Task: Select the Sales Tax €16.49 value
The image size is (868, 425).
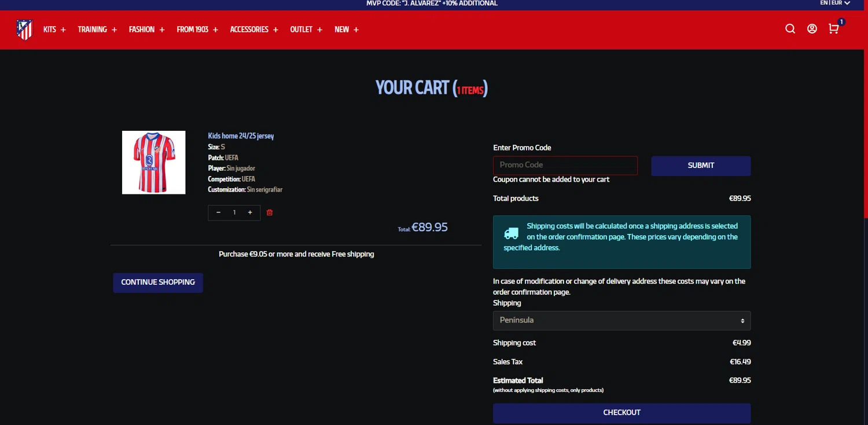Action: click(x=740, y=362)
